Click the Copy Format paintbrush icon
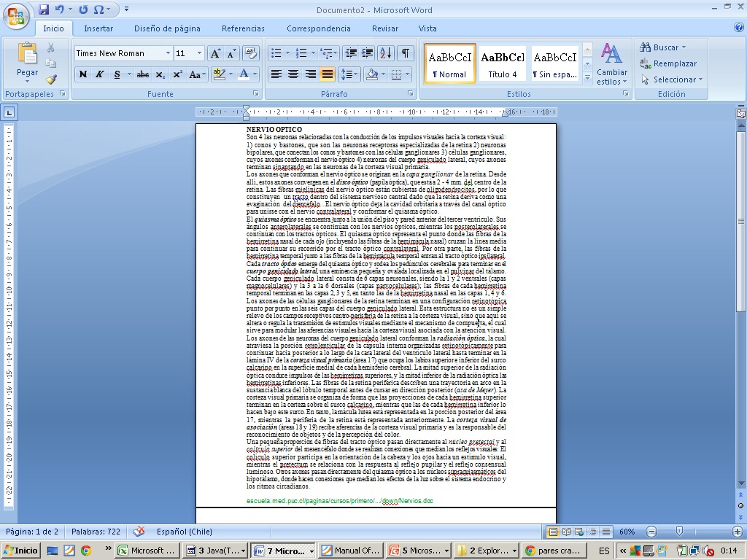Image resolution: width=747 pixels, height=560 pixels. tap(51, 79)
